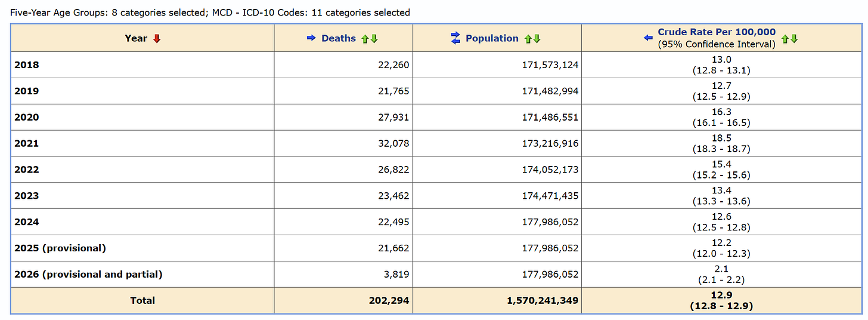Click crude rate 12.7 for 2019

click(x=721, y=85)
